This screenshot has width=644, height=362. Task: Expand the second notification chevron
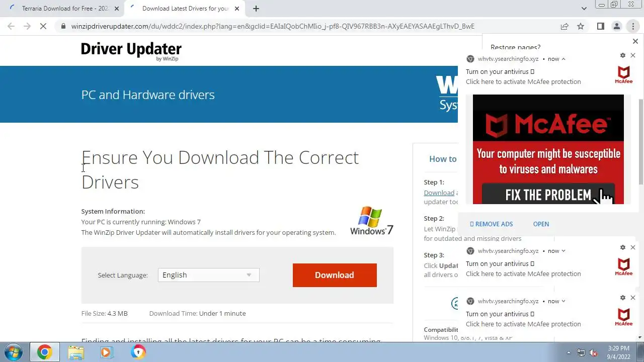563,251
